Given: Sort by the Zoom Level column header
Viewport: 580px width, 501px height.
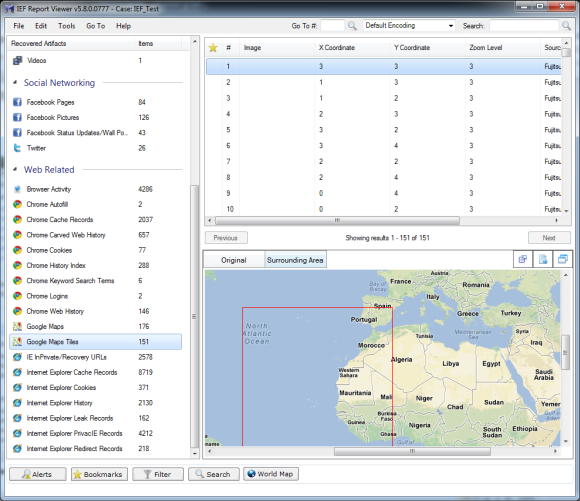Looking at the screenshot, I should (502, 48).
